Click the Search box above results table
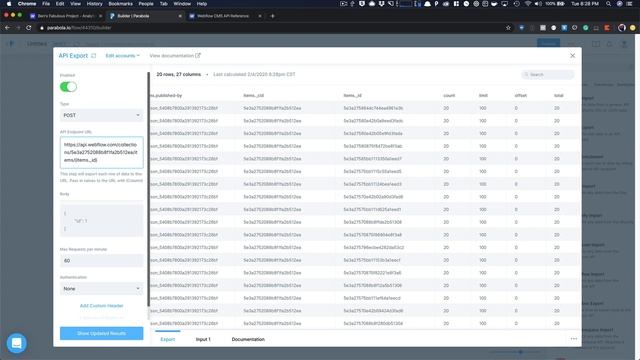 point(548,74)
